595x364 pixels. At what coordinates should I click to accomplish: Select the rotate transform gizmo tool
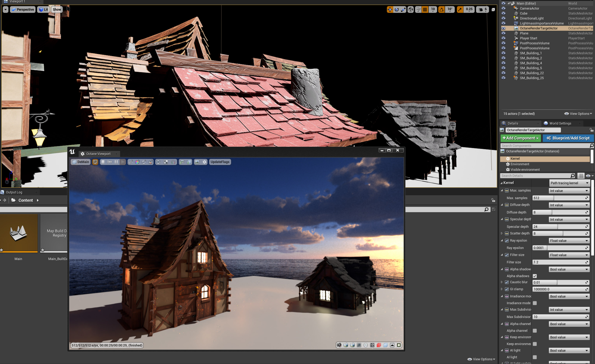click(x=396, y=9)
